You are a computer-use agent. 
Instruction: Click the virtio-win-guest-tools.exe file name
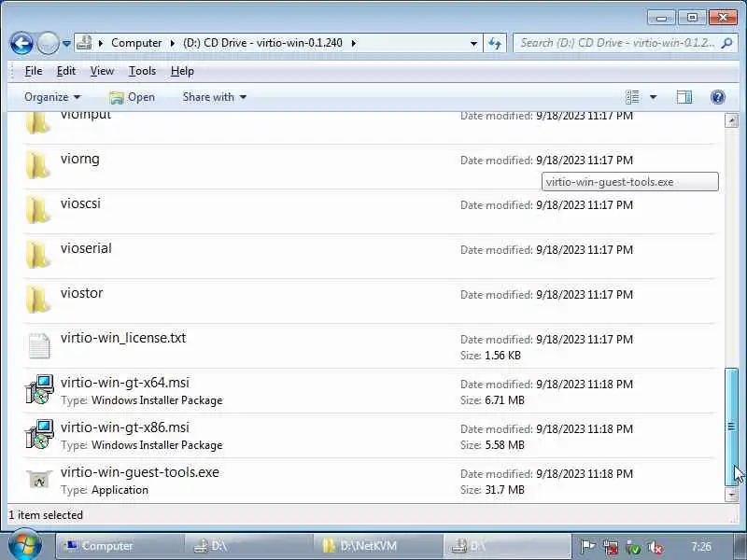[x=140, y=472]
